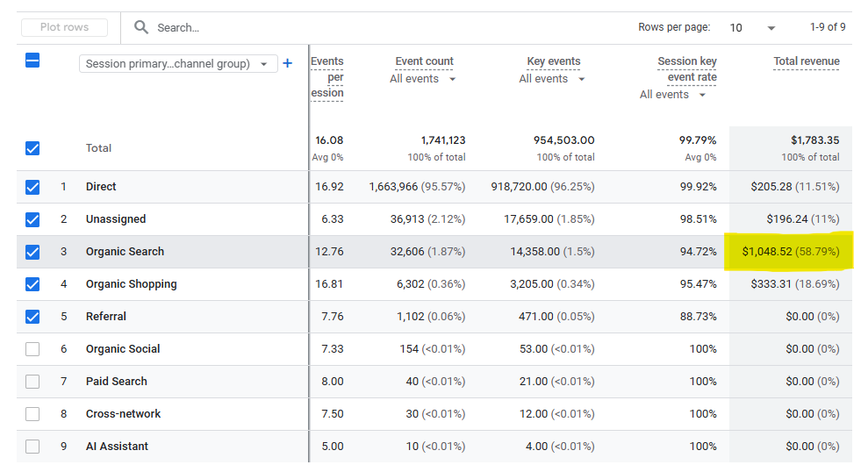Uncheck the Unassigned row checkbox
The image size is (868, 472).
(32, 219)
